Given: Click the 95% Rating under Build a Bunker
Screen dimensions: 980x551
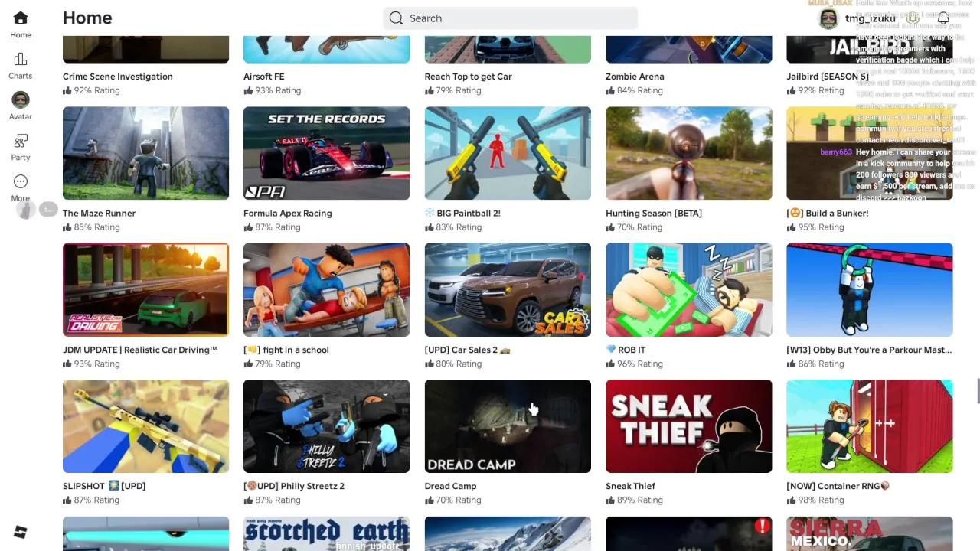Looking at the screenshot, I should click(x=821, y=227).
